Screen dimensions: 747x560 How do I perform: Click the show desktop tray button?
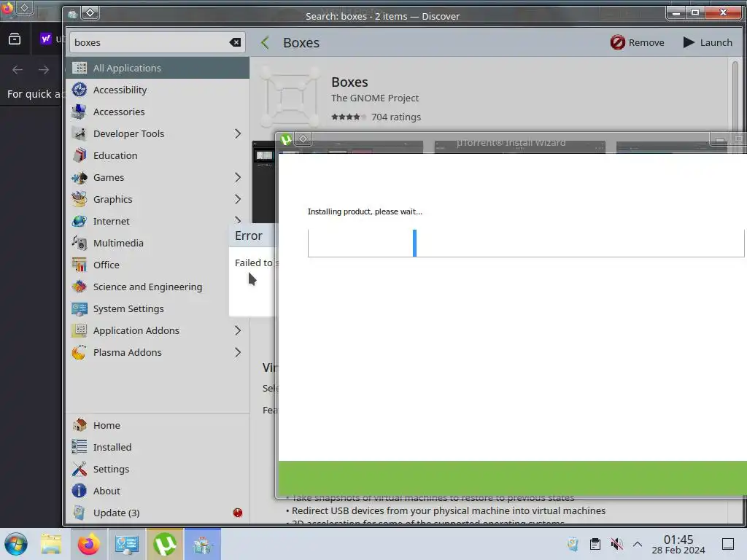[727, 544]
